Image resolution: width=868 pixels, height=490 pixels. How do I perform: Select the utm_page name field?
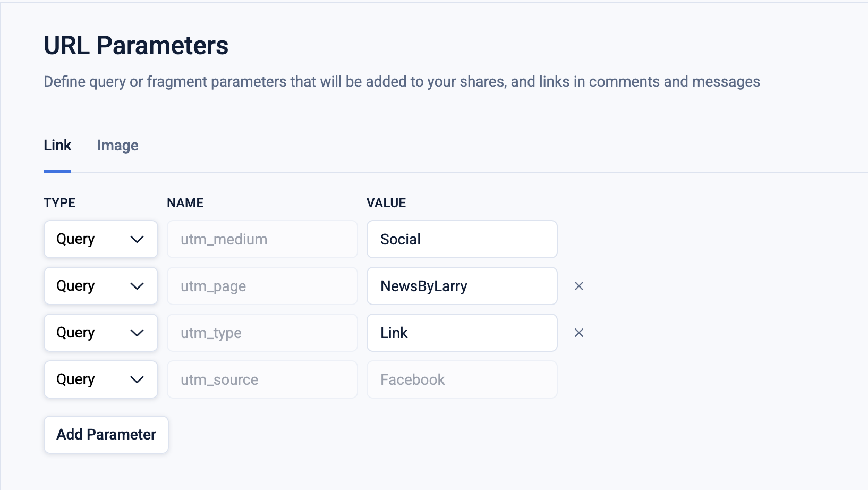pos(262,286)
